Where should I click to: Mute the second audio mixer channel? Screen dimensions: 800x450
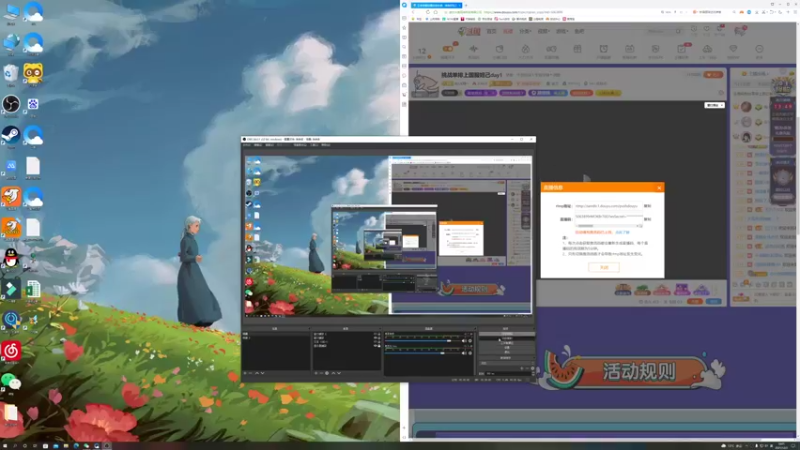point(464,353)
